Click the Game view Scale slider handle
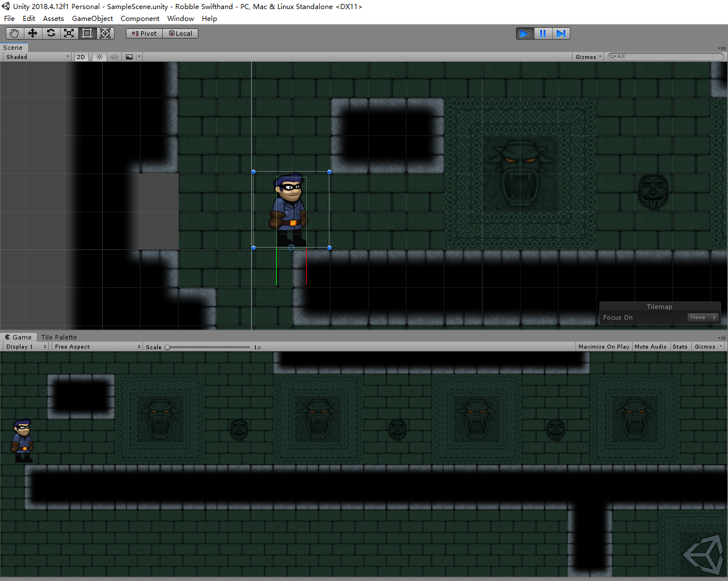The image size is (728, 581). pyautogui.click(x=167, y=347)
